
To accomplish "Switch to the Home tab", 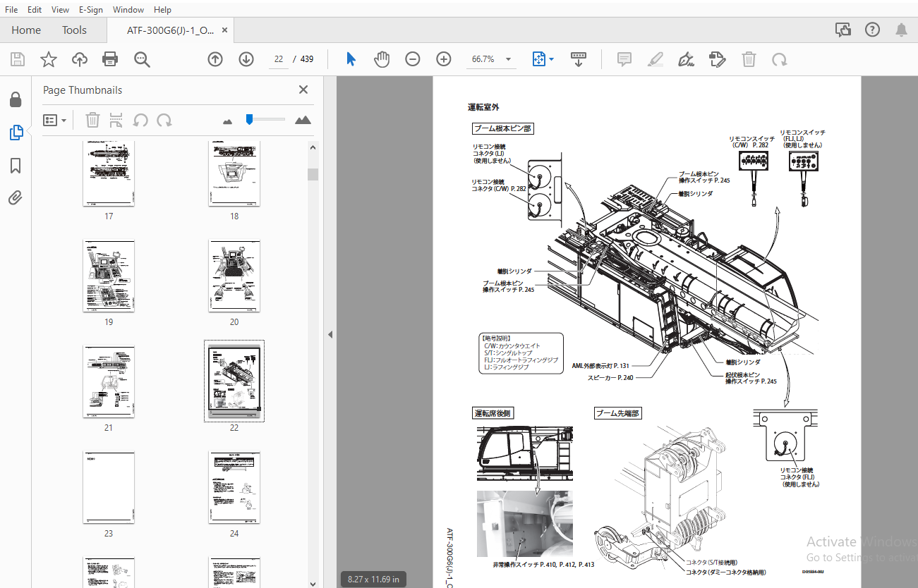I will (x=26, y=30).
